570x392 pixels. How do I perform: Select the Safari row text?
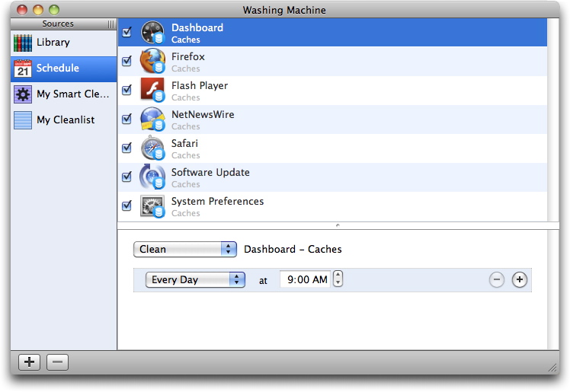coord(185,149)
